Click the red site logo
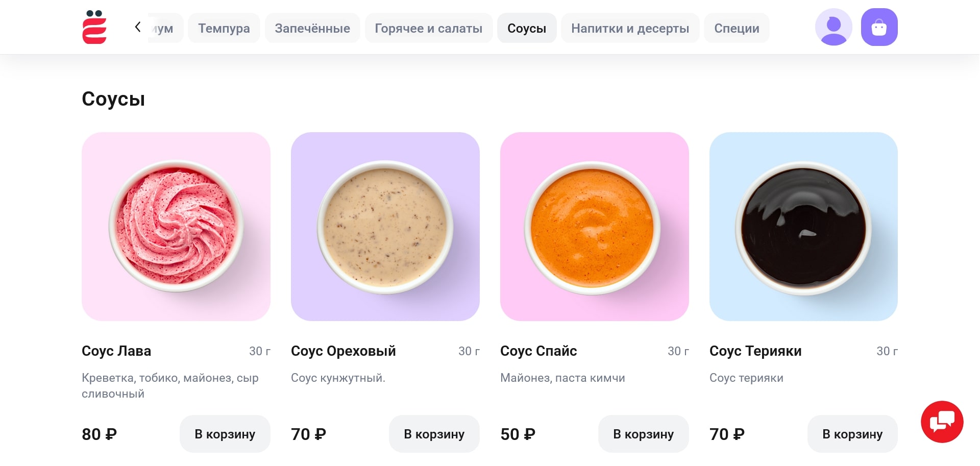This screenshot has width=980, height=466. point(94,28)
